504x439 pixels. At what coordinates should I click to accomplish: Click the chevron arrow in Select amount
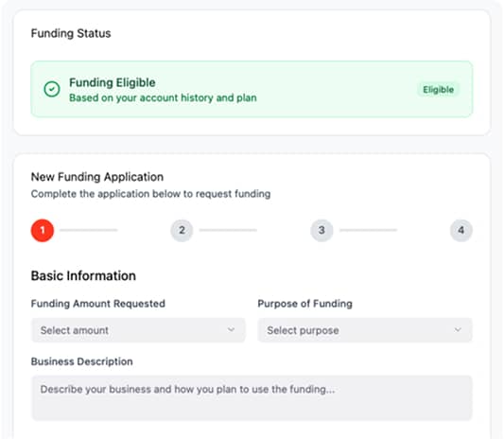tap(231, 329)
